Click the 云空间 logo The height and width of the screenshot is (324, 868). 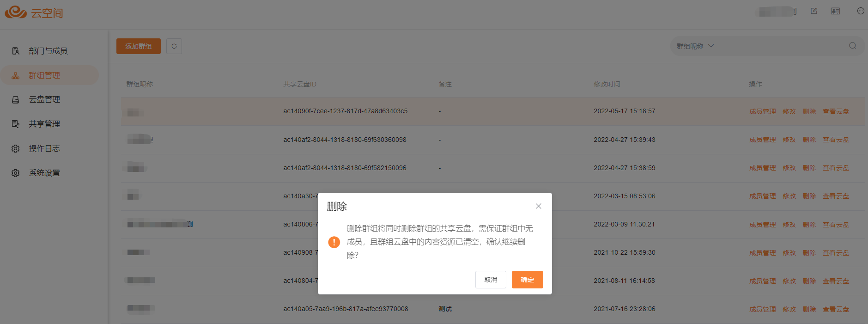pos(34,12)
